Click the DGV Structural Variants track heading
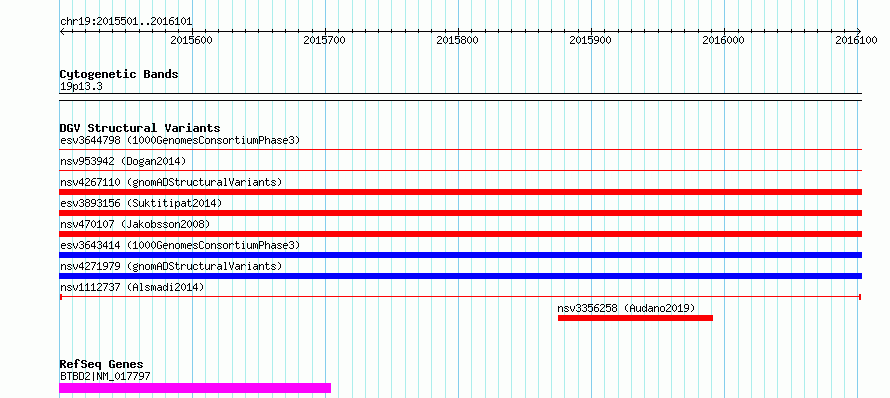Image resolution: width=890 pixels, height=398 pixels. (140, 128)
